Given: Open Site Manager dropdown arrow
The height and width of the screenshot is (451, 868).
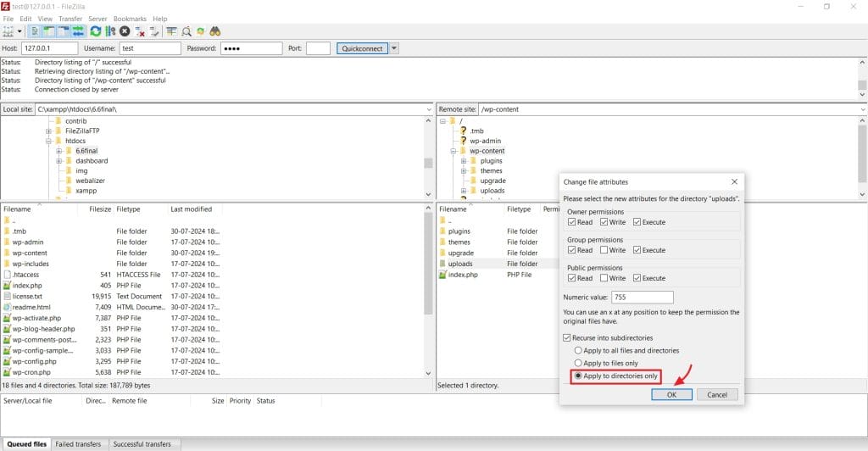Looking at the screenshot, I should pos(19,31).
